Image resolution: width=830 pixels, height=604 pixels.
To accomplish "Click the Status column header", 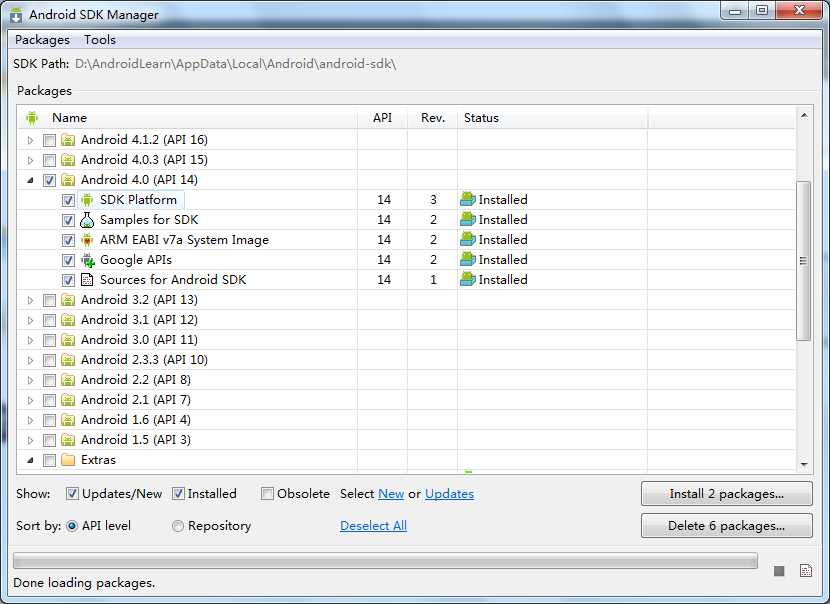I will [x=553, y=118].
